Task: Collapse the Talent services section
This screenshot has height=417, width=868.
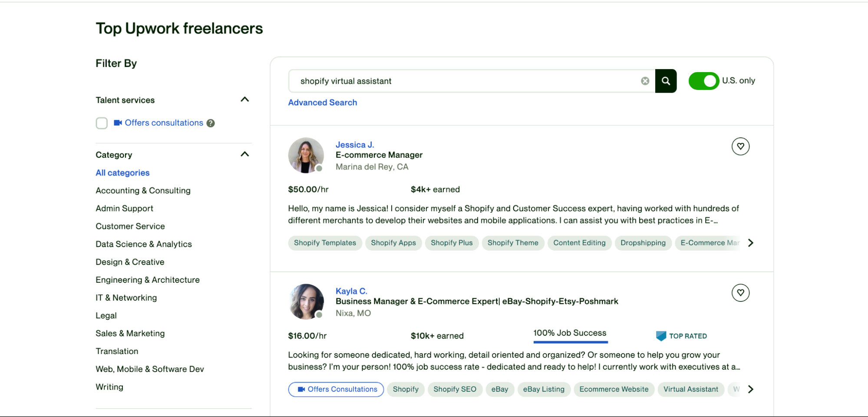Action: [x=245, y=99]
